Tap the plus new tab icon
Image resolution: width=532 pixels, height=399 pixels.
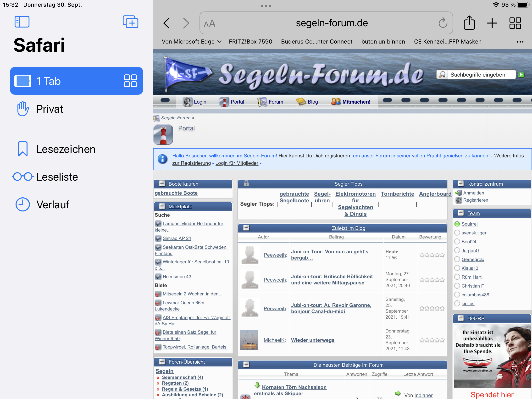(x=492, y=23)
